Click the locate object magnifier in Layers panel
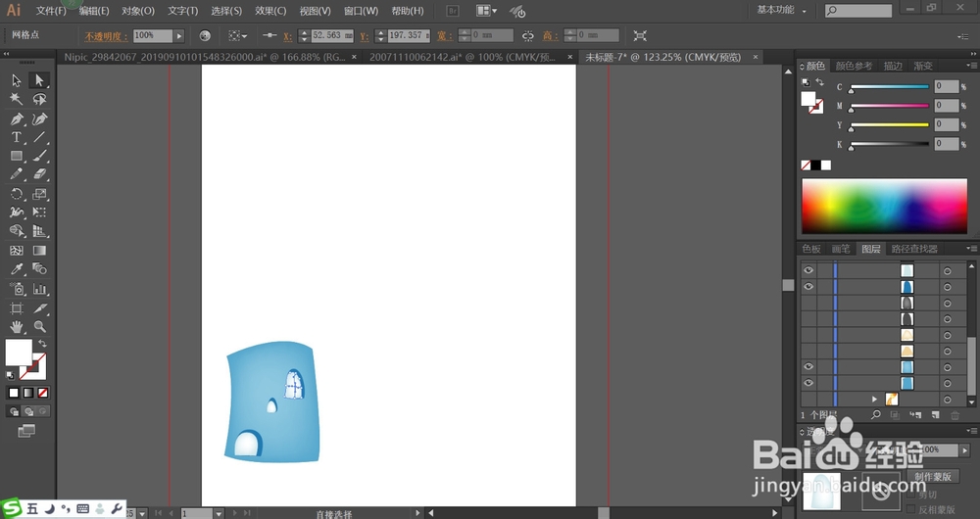 click(x=876, y=414)
